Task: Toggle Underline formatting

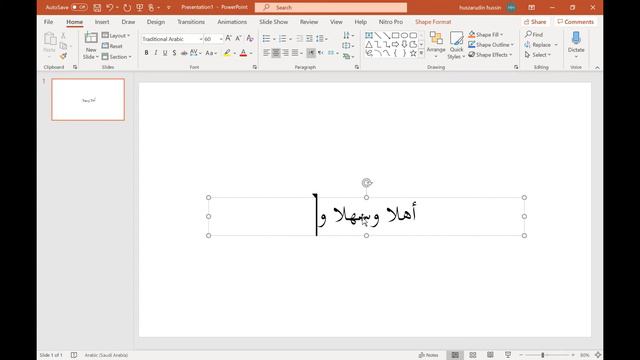Action: [165, 53]
